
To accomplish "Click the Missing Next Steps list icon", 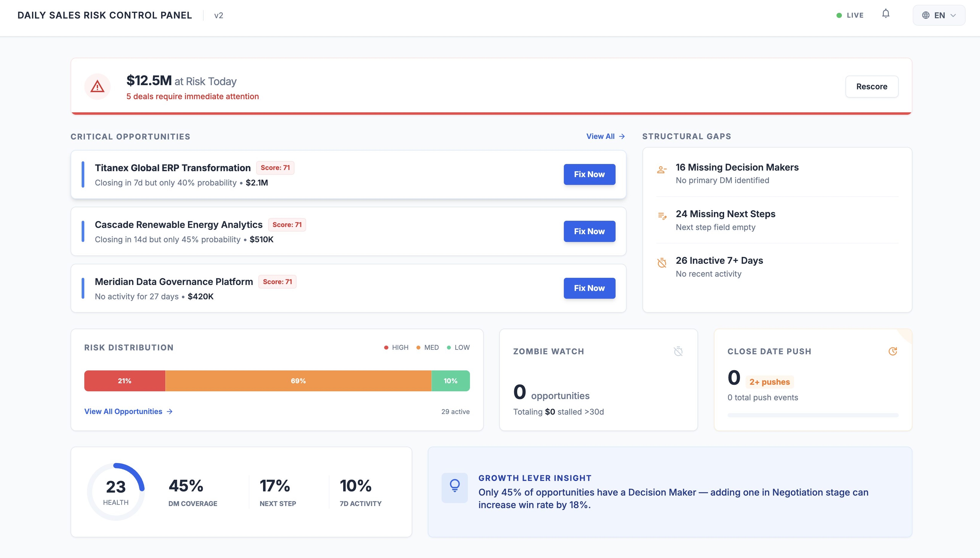I will pos(661,217).
